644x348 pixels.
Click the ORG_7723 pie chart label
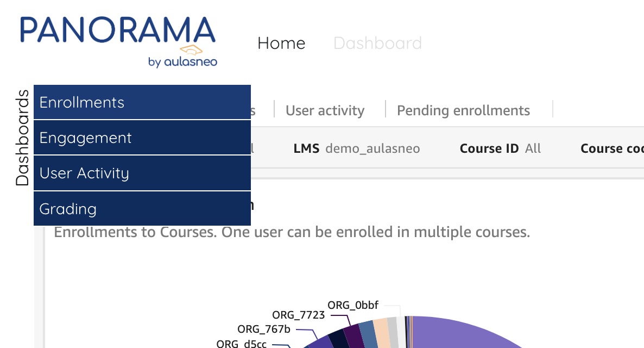298,315
